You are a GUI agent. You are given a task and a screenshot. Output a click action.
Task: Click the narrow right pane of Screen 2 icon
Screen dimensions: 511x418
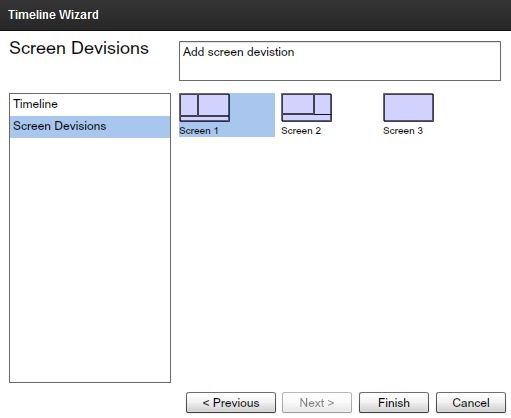(323, 104)
